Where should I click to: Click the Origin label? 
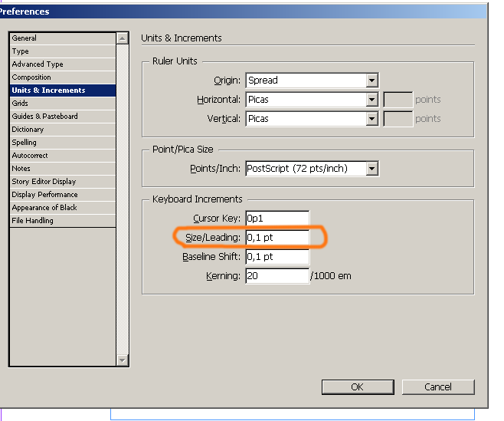click(x=227, y=81)
